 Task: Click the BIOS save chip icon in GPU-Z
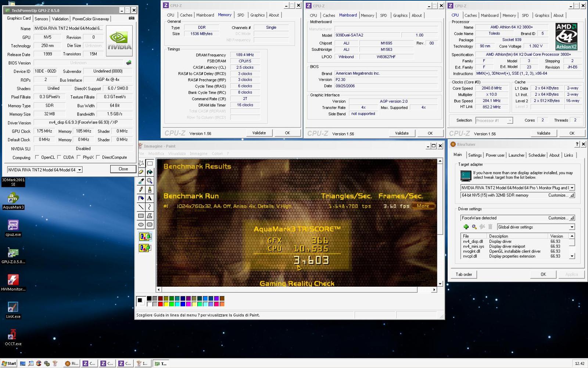129,63
